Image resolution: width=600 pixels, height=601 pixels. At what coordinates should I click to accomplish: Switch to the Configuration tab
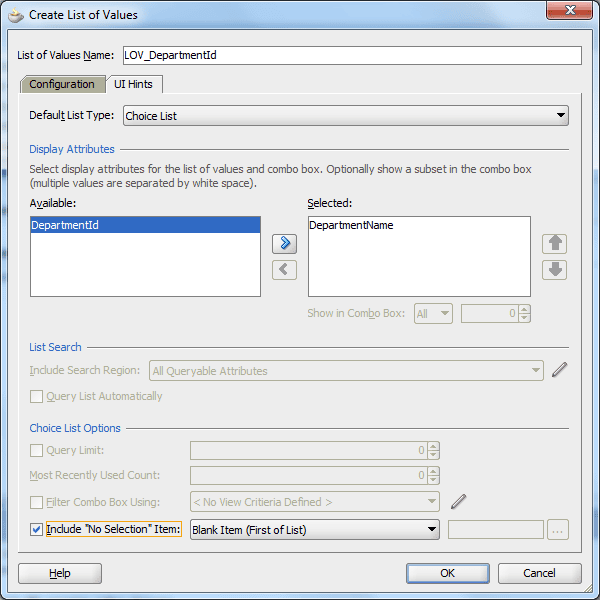pos(62,84)
